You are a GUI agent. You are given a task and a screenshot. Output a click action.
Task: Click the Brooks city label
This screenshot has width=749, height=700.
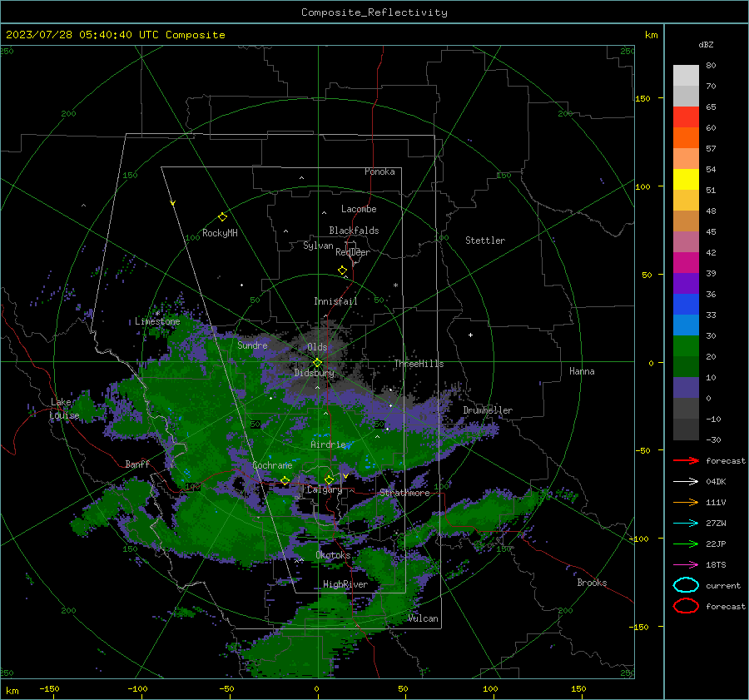pos(592,583)
